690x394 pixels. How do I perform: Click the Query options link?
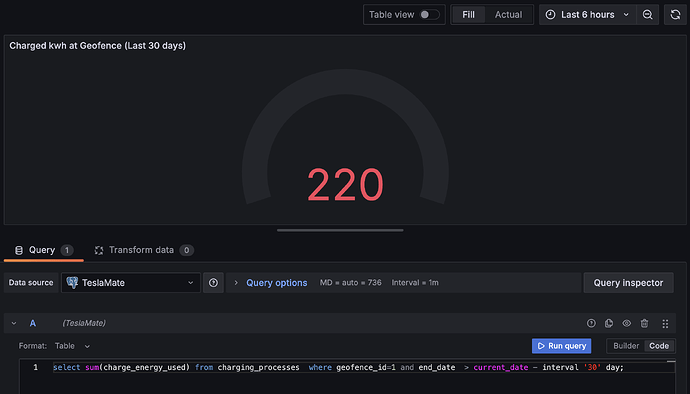pyautogui.click(x=276, y=283)
